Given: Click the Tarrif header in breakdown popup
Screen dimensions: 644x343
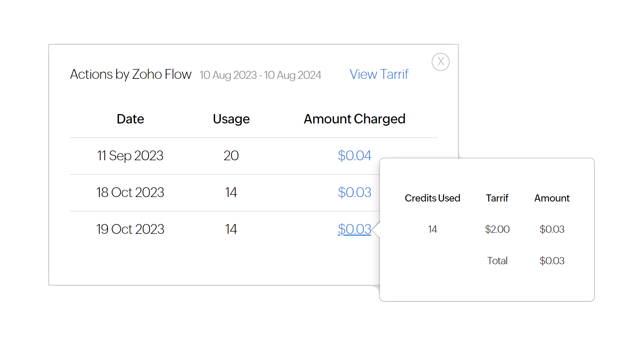Looking at the screenshot, I should [497, 198].
